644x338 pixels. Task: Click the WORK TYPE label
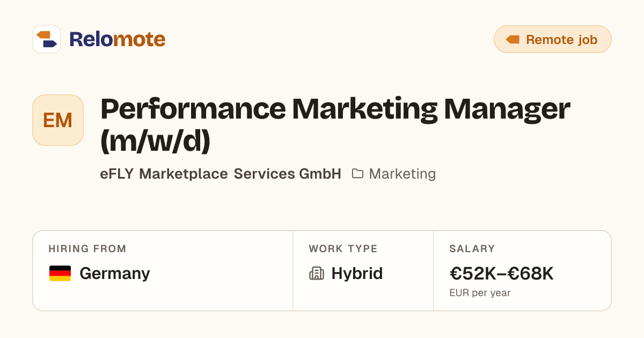pos(343,249)
